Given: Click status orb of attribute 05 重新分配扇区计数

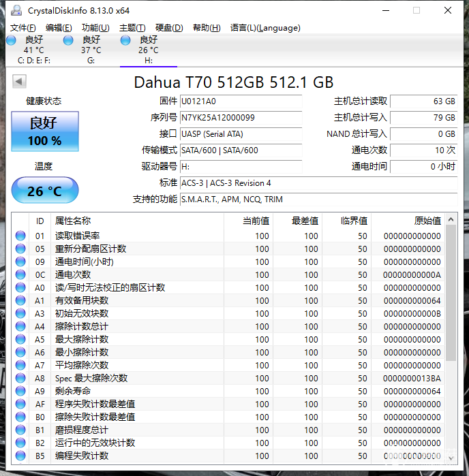Looking at the screenshot, I should coord(20,249).
